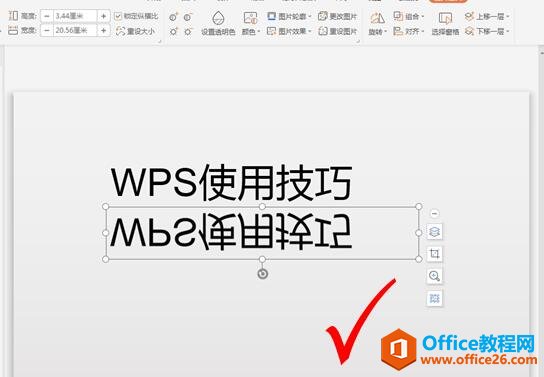The height and width of the screenshot is (377, 544).
Task: Open picture settings dialog launcher arrow
Action: [358, 41]
